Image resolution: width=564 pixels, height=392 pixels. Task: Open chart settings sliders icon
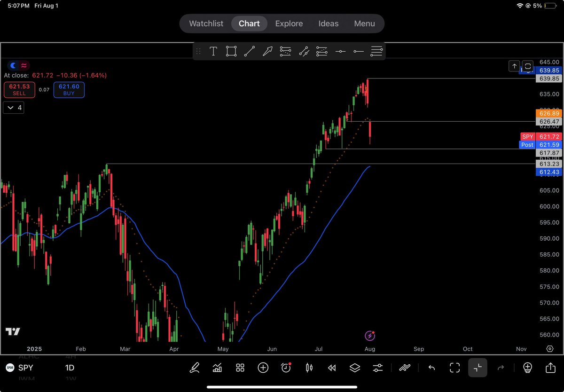[378, 368]
